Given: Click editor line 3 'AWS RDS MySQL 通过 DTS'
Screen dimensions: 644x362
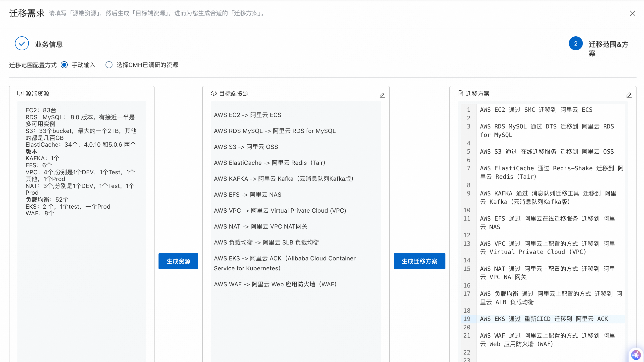Looking at the screenshot, I should pos(547,131).
